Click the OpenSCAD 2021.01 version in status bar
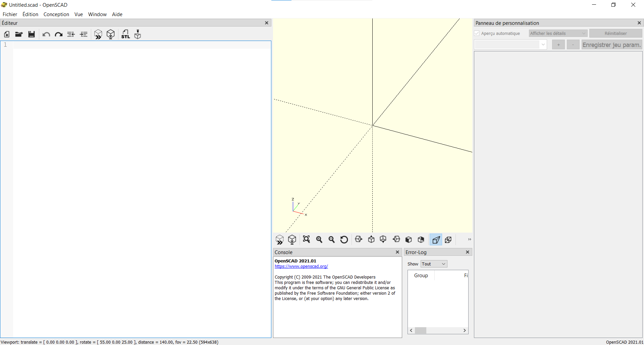This screenshot has height=345, width=644. click(x=625, y=342)
